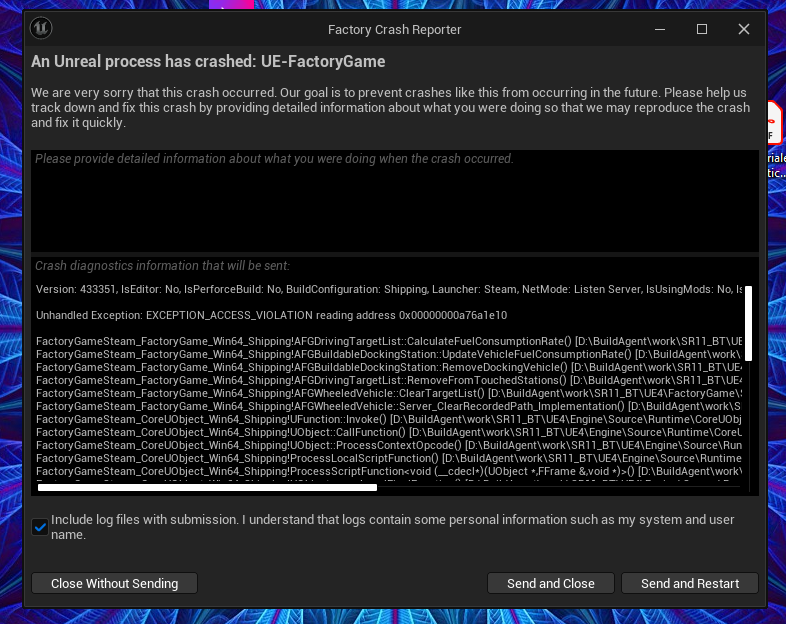
Task: Click Send and Restart button
Action: [690, 583]
